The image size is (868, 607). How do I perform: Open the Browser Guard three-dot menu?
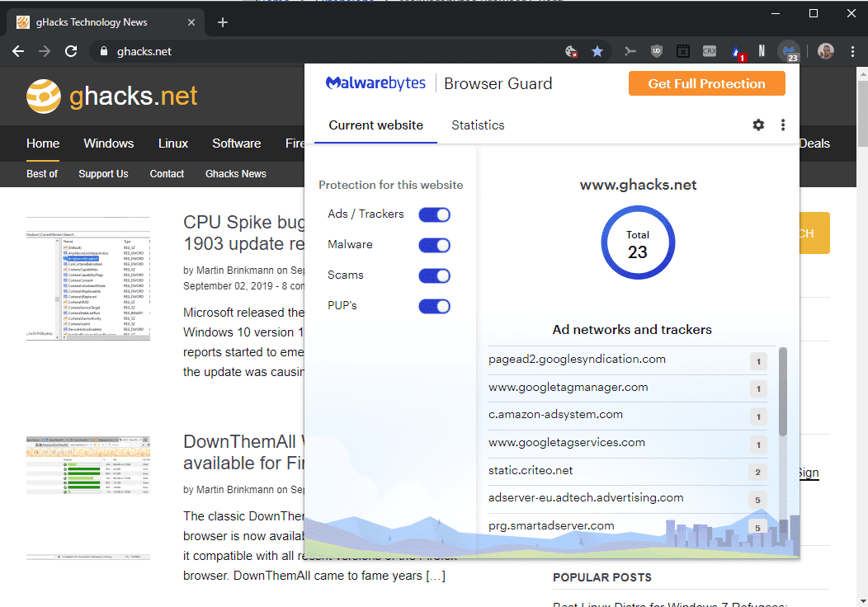click(x=782, y=125)
